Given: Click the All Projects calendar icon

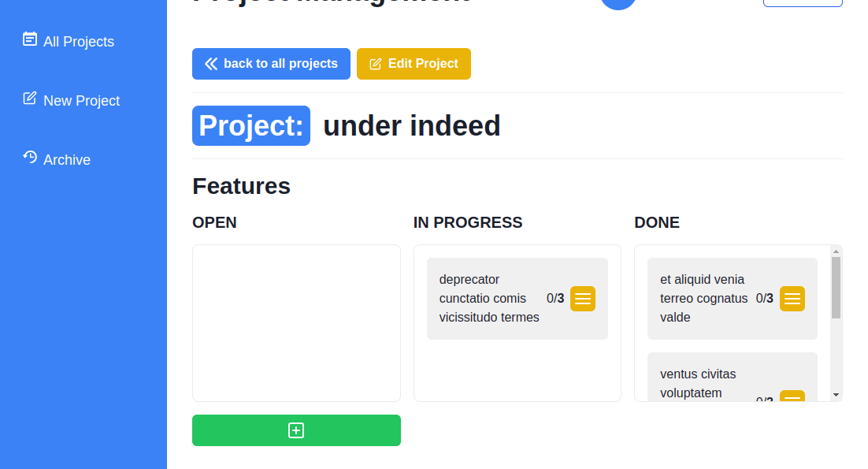Looking at the screenshot, I should pos(30,39).
